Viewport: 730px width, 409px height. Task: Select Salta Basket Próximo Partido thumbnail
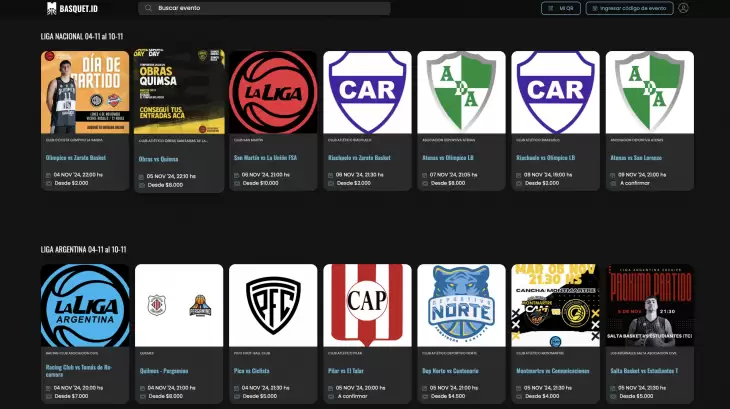649,305
